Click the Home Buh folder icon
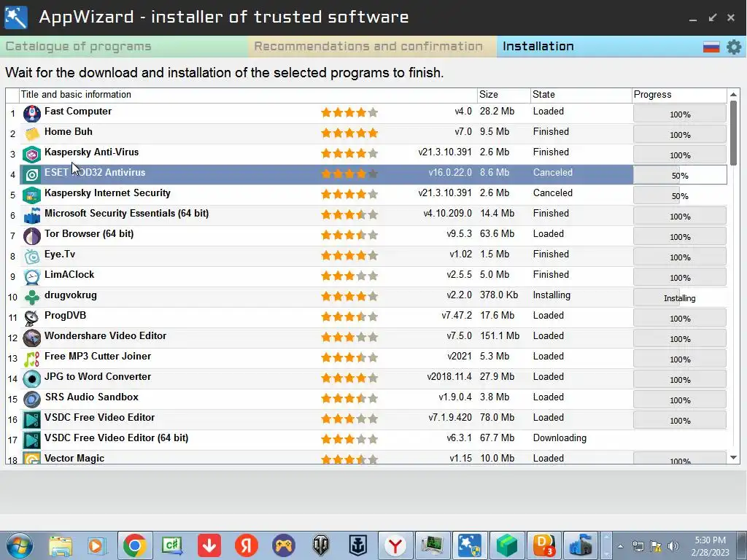Image resolution: width=747 pixels, height=560 pixels. [x=32, y=134]
